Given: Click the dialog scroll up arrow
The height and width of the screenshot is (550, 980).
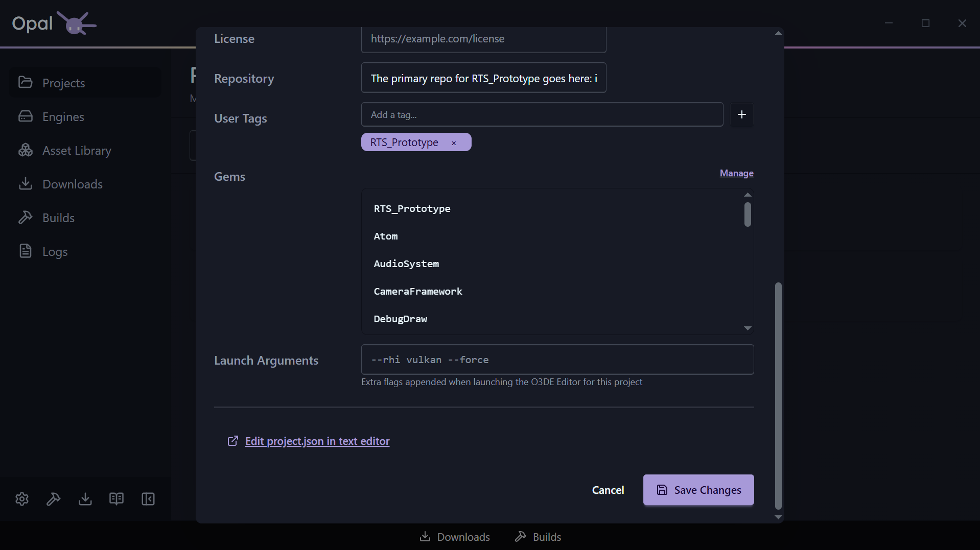Looking at the screenshot, I should pyautogui.click(x=778, y=33).
